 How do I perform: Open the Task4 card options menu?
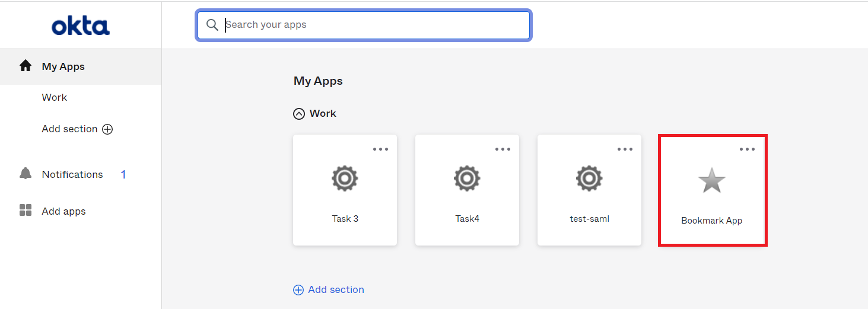[x=503, y=149]
